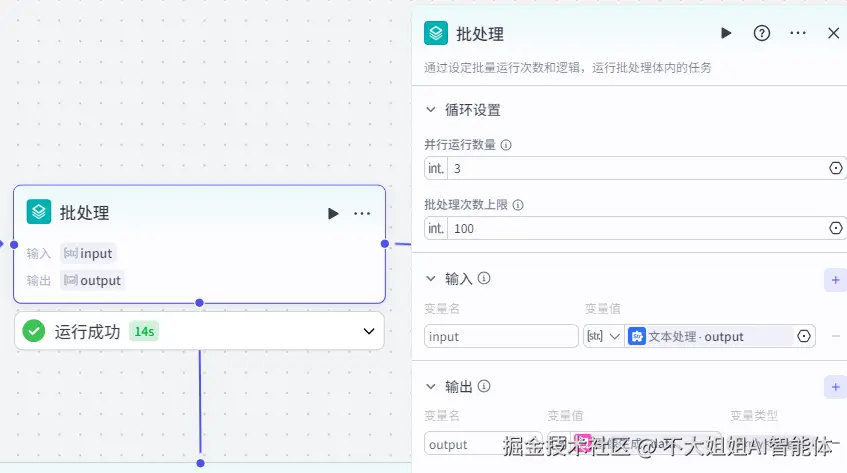Edit the input variable name field

[x=501, y=336]
